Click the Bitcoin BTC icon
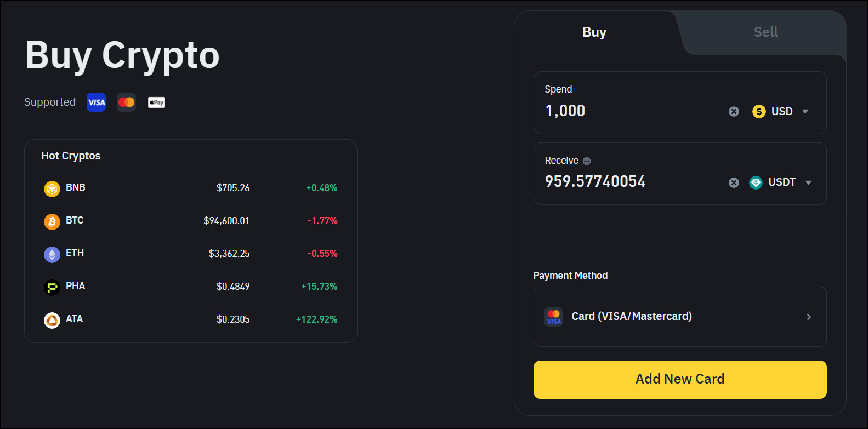Image resolution: width=868 pixels, height=429 pixels. point(52,221)
